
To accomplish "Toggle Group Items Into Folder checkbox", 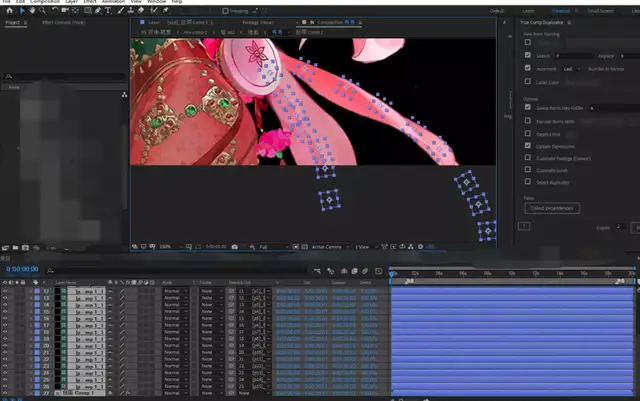I will 528,107.
